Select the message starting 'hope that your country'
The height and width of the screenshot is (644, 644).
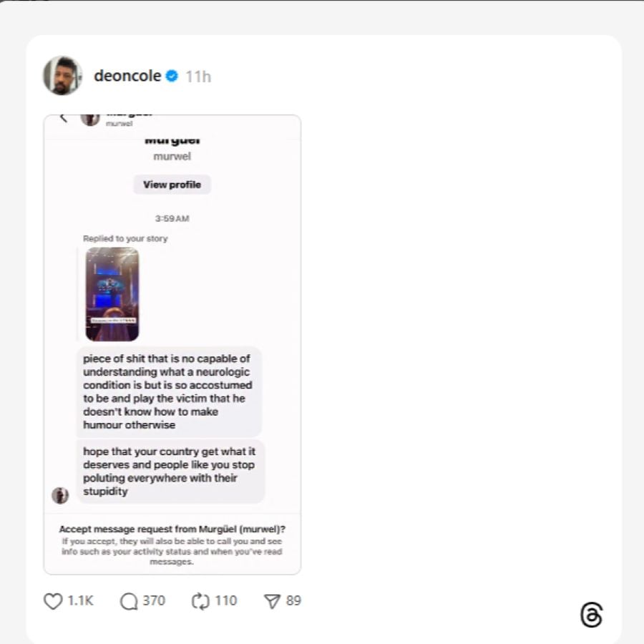pos(170,471)
